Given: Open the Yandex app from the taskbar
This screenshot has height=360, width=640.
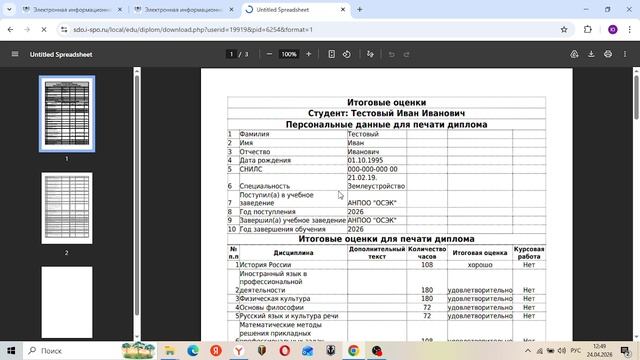Looking at the screenshot, I should pos(216,351).
